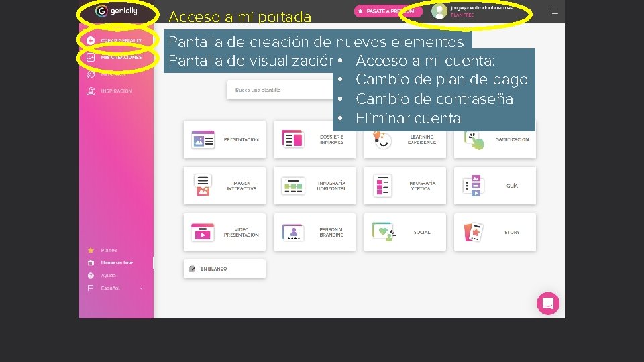Screen dimensions: 644x362
Task: Click the Personal Branding icon
Action: click(293, 233)
